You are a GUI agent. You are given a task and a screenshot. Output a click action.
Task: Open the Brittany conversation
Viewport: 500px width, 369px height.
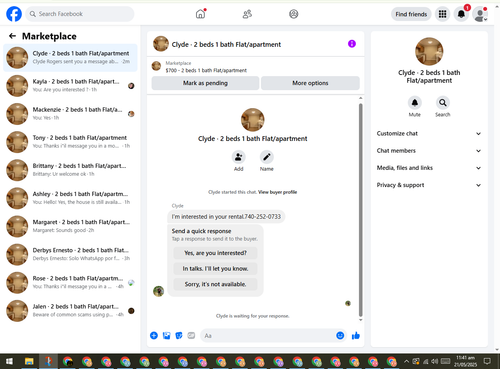[x=70, y=170]
